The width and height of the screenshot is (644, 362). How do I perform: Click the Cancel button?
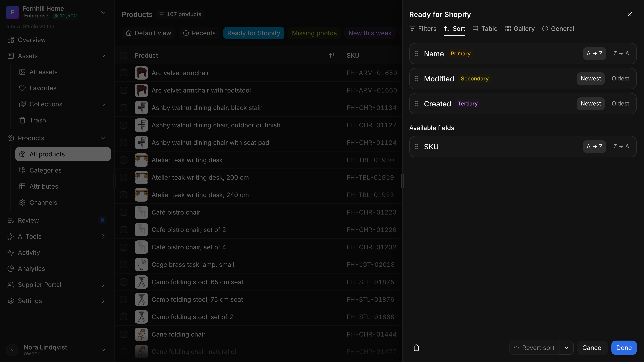(592, 348)
